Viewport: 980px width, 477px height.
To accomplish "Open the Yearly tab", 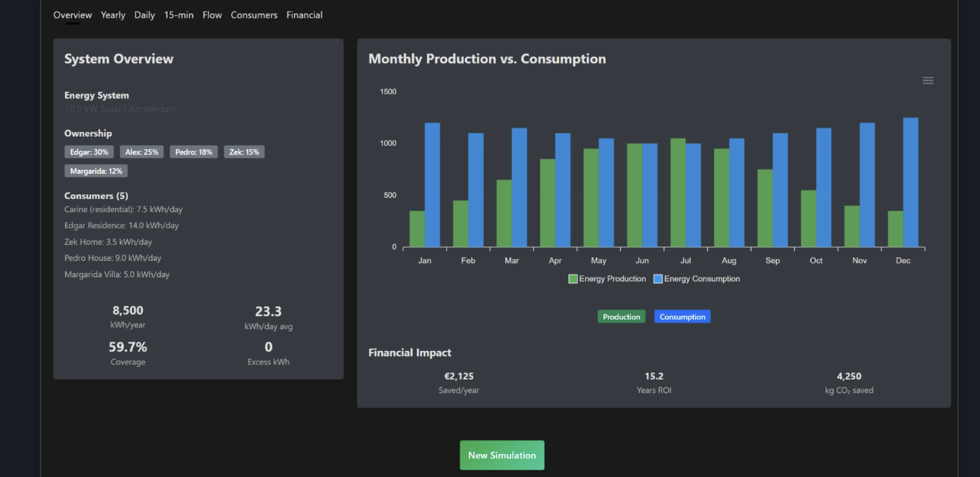I will pos(113,15).
